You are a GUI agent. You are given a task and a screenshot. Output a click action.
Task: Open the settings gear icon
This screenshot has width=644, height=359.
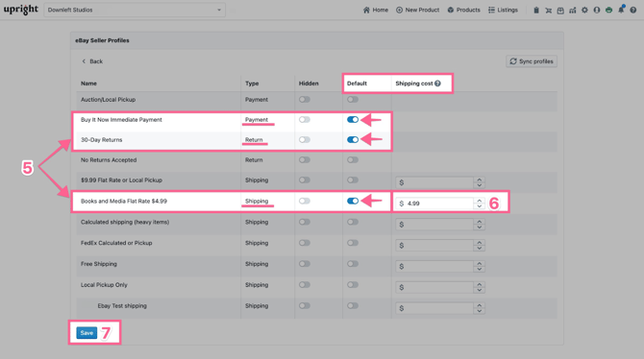click(584, 11)
